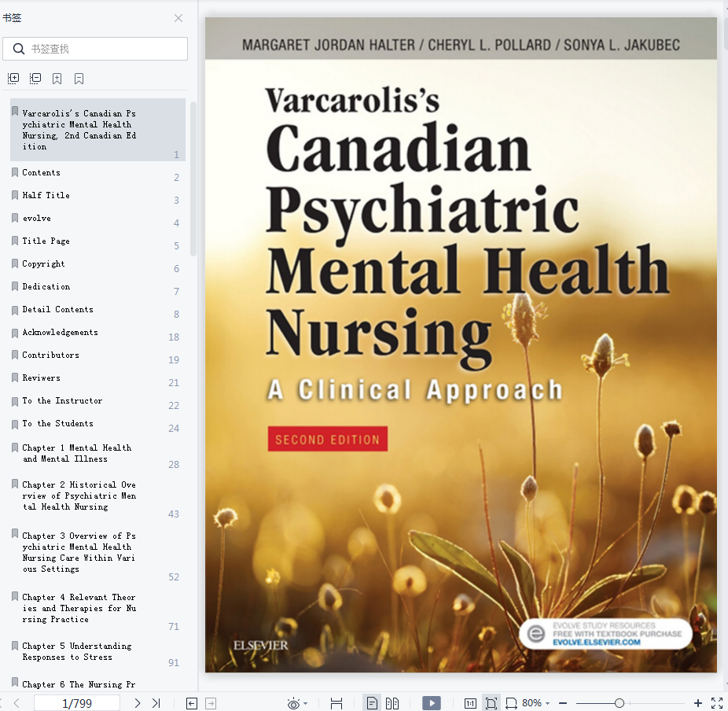The height and width of the screenshot is (711, 728).
Task: Click page number 28 in bookmarks
Action: 174,464
